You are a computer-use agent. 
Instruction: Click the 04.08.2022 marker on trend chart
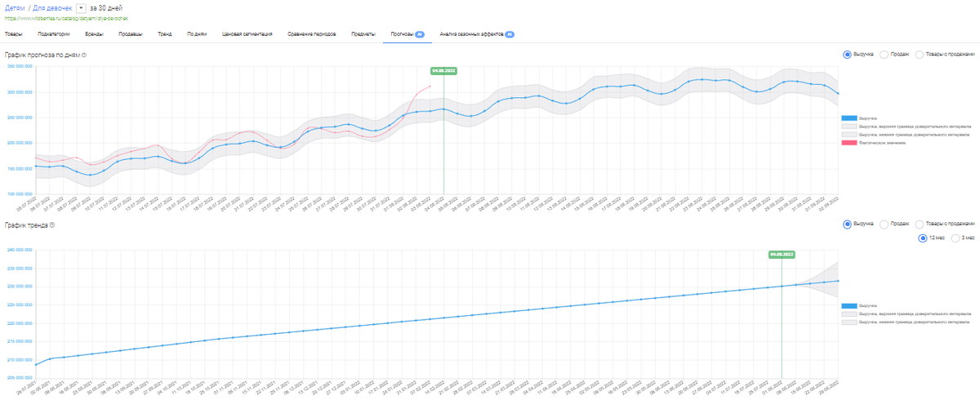tap(782, 254)
